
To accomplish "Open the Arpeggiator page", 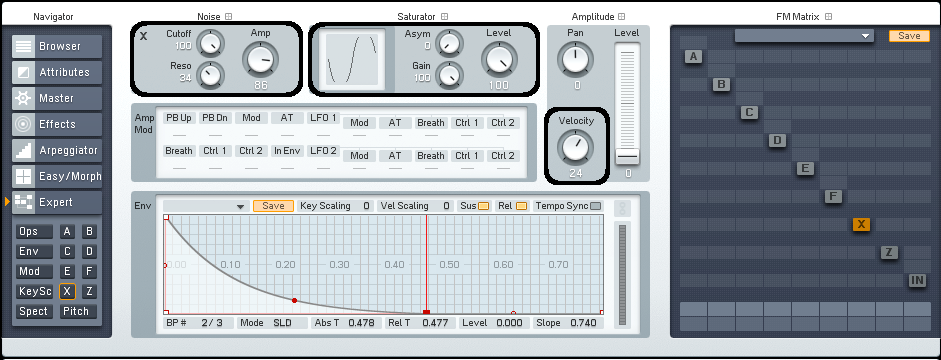I will click(57, 151).
